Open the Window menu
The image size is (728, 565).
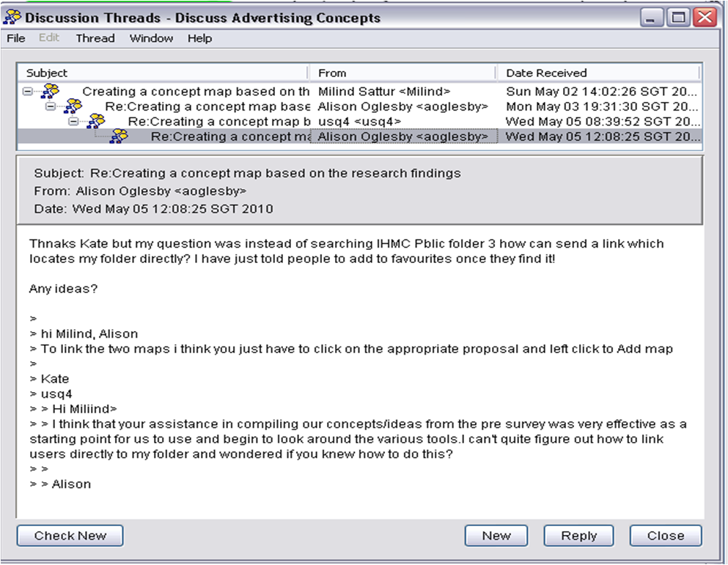point(151,38)
